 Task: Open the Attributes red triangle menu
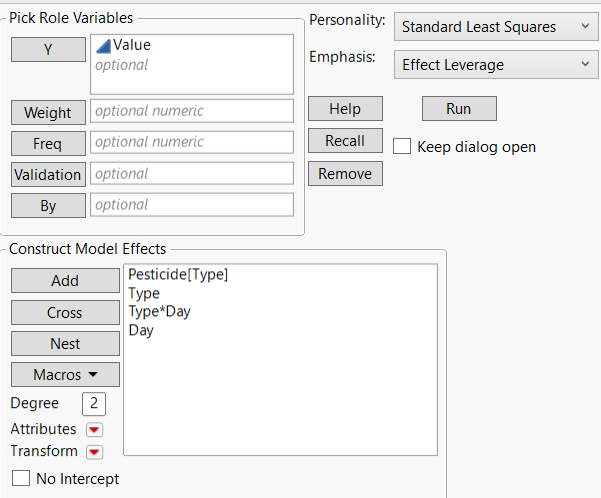(95, 429)
